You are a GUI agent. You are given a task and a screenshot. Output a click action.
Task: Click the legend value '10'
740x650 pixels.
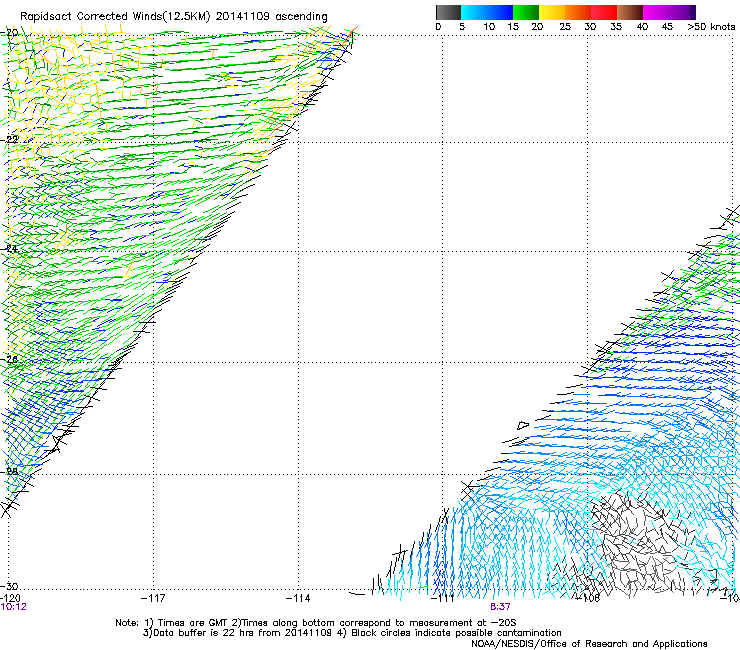[489, 27]
